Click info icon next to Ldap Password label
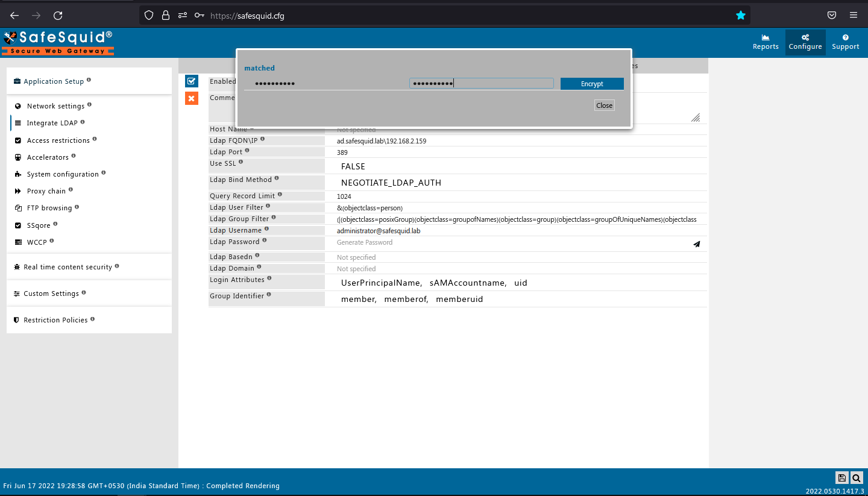Viewport: 868px width, 496px height. pyautogui.click(x=264, y=240)
